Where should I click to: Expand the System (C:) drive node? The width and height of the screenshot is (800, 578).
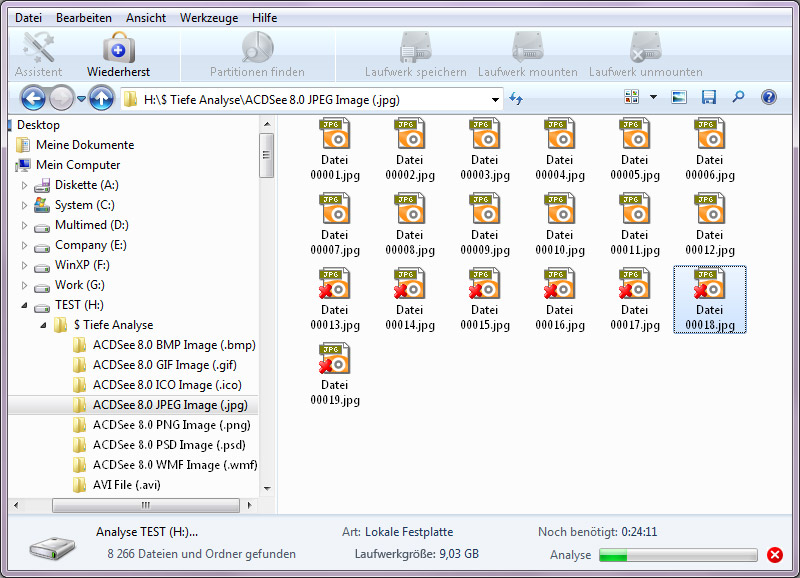tap(26, 205)
